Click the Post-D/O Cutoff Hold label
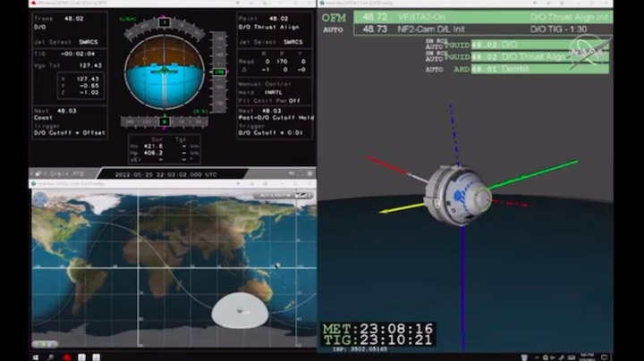Viewport: 644px width, 361px height. [x=276, y=118]
